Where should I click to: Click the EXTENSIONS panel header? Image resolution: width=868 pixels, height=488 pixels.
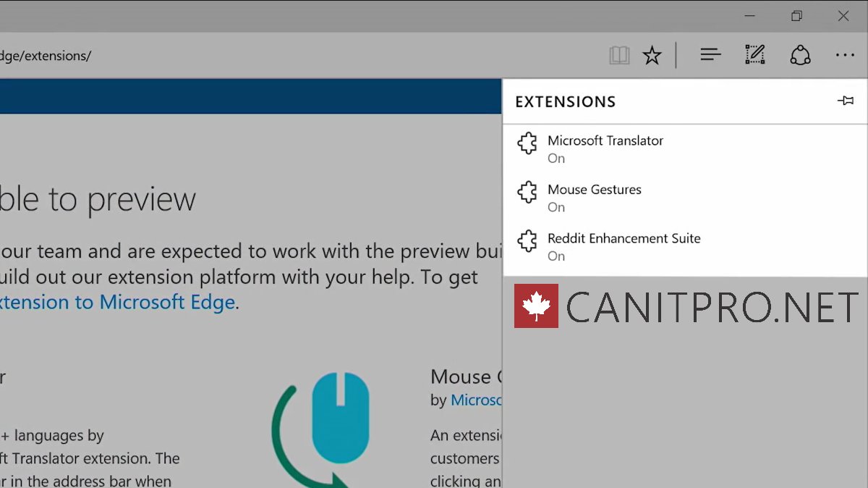coord(566,101)
